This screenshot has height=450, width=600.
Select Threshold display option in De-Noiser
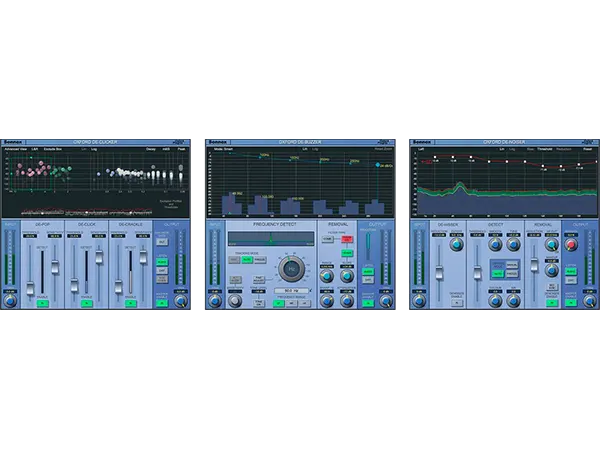(545, 149)
